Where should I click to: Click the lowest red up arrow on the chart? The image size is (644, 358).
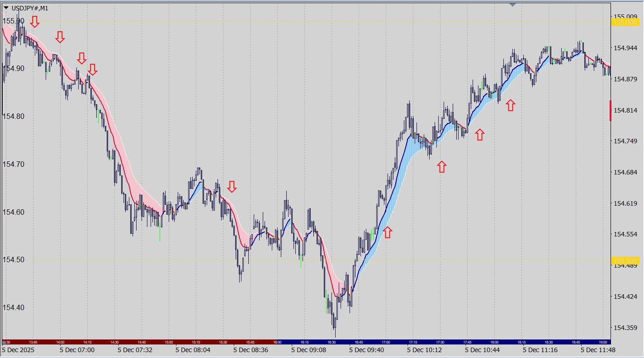[x=387, y=232]
